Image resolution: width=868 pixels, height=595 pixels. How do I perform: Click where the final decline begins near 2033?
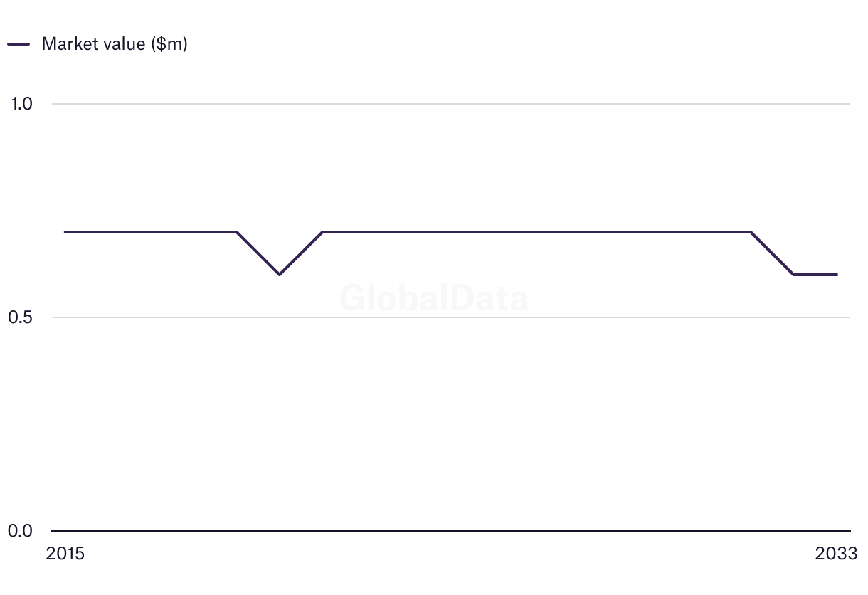pyautogui.click(x=751, y=232)
